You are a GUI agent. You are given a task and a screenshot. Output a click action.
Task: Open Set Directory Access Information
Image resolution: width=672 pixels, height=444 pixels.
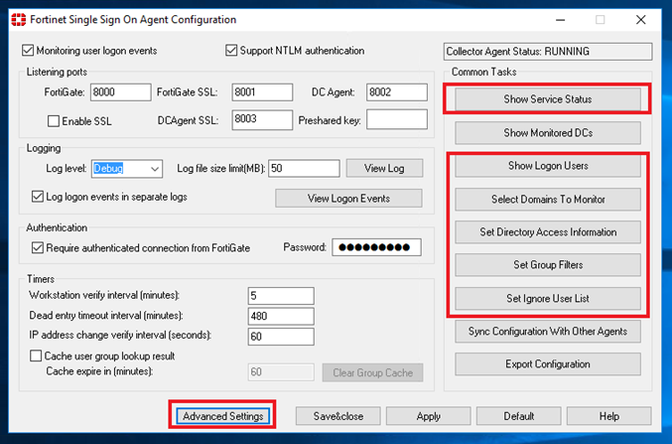548,232
